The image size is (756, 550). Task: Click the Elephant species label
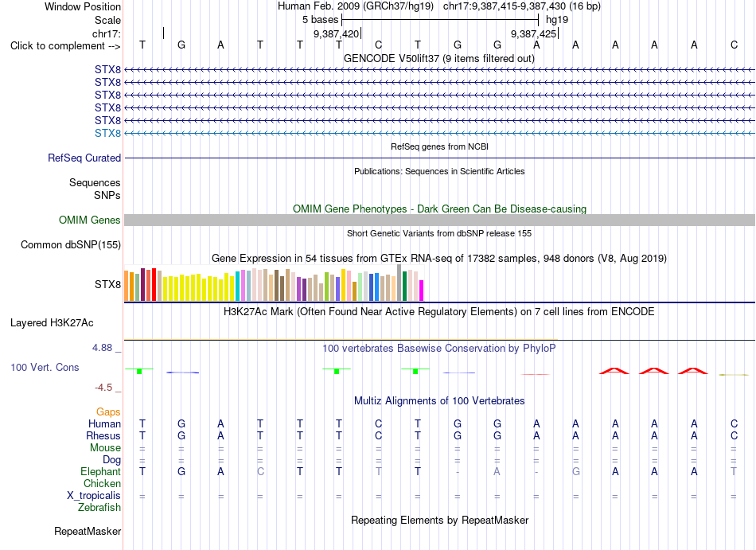point(100,471)
